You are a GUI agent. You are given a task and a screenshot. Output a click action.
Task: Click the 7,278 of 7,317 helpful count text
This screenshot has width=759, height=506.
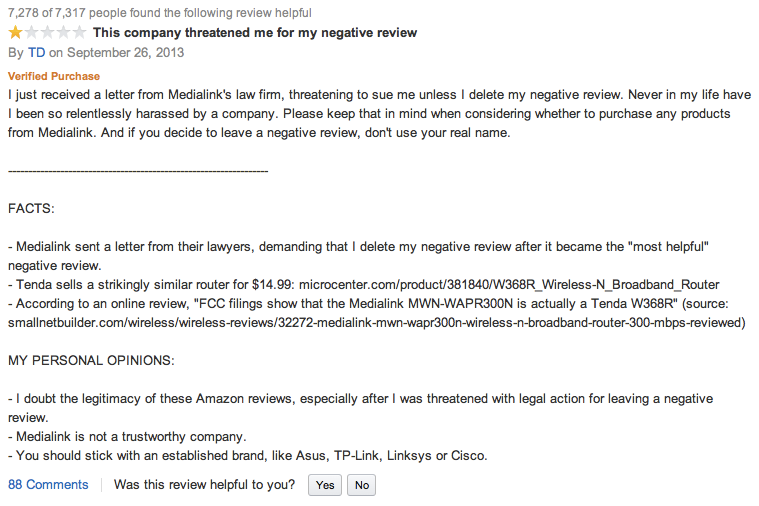coord(160,13)
